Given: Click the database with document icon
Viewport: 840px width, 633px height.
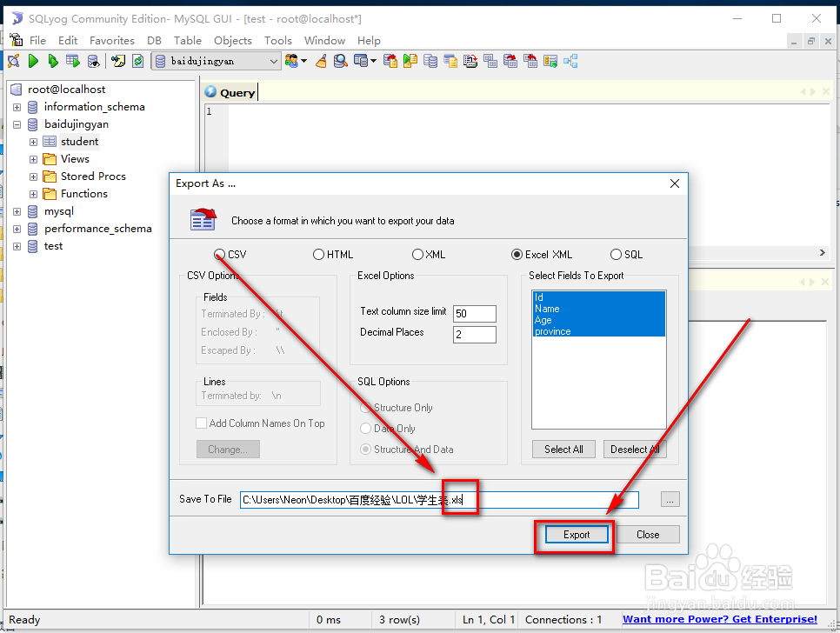Looking at the screenshot, I should pos(450,61).
